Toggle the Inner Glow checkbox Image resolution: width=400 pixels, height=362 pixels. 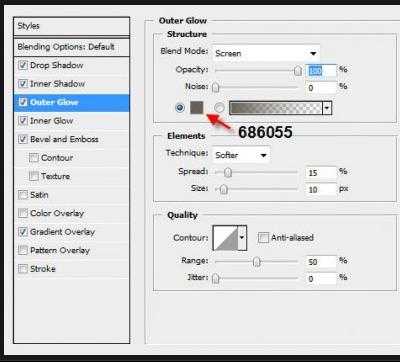(23, 120)
